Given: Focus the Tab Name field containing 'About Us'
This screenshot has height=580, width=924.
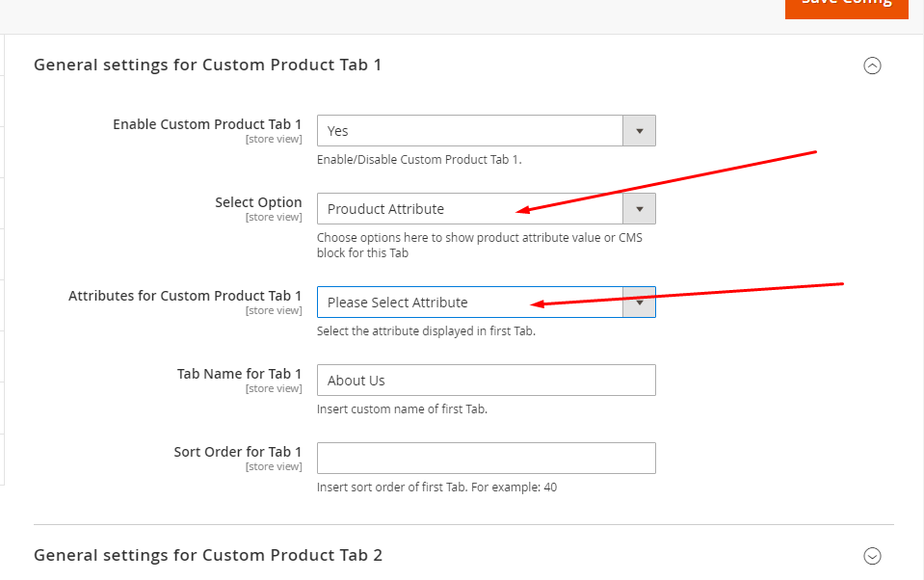Looking at the screenshot, I should [486, 381].
